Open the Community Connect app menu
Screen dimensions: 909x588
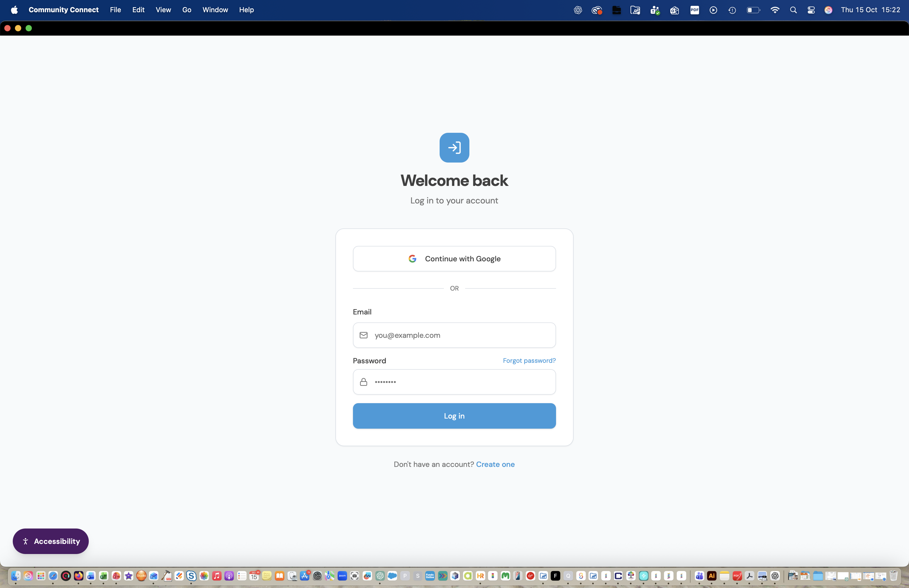click(x=64, y=10)
